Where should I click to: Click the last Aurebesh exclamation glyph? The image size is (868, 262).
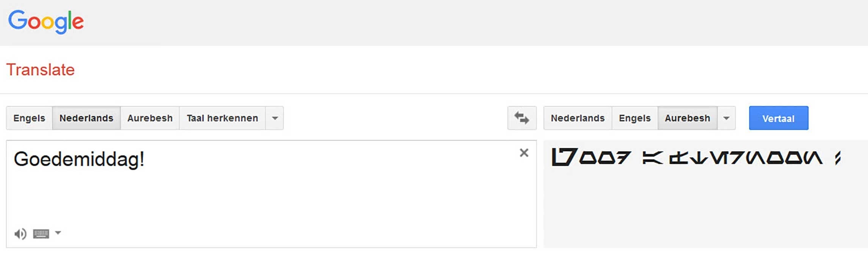click(838, 158)
